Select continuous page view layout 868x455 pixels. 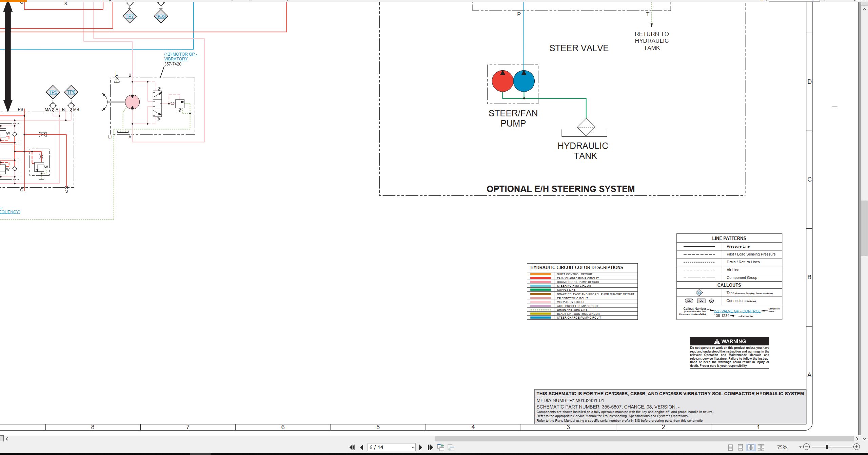coord(741,448)
